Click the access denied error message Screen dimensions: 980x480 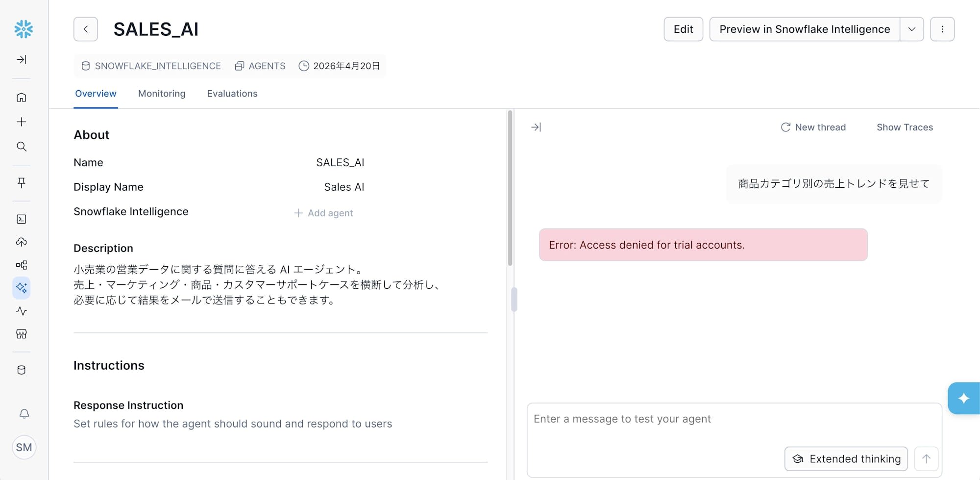click(x=703, y=245)
